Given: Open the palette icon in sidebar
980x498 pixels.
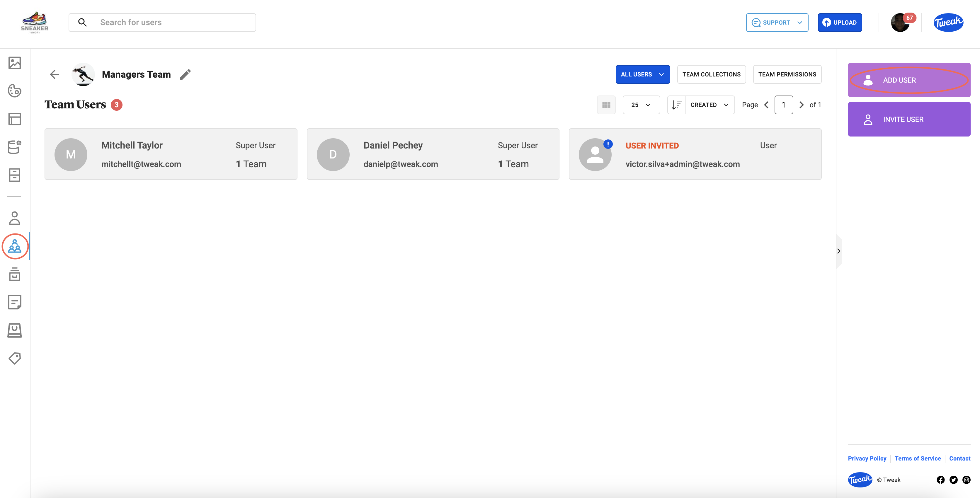Looking at the screenshot, I should point(14,91).
